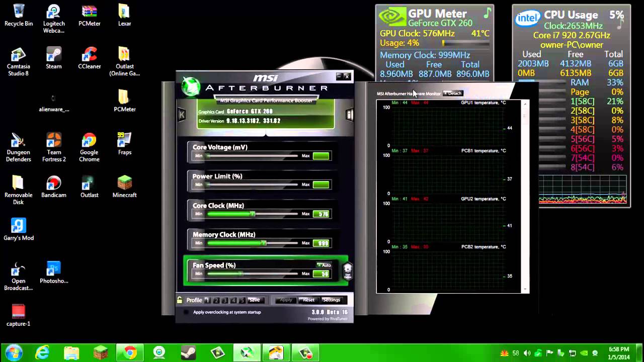The height and width of the screenshot is (362, 644).
Task: Click the User Define fan button
Action: tap(347, 271)
